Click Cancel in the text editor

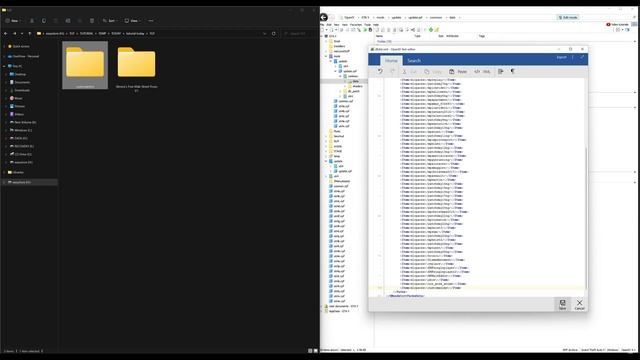tap(579, 304)
